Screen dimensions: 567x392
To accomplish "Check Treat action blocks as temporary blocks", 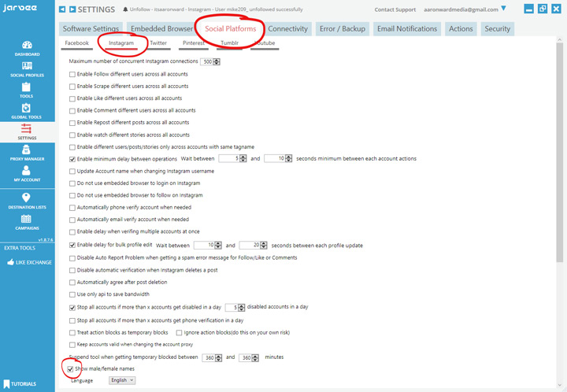I will coord(72,333).
